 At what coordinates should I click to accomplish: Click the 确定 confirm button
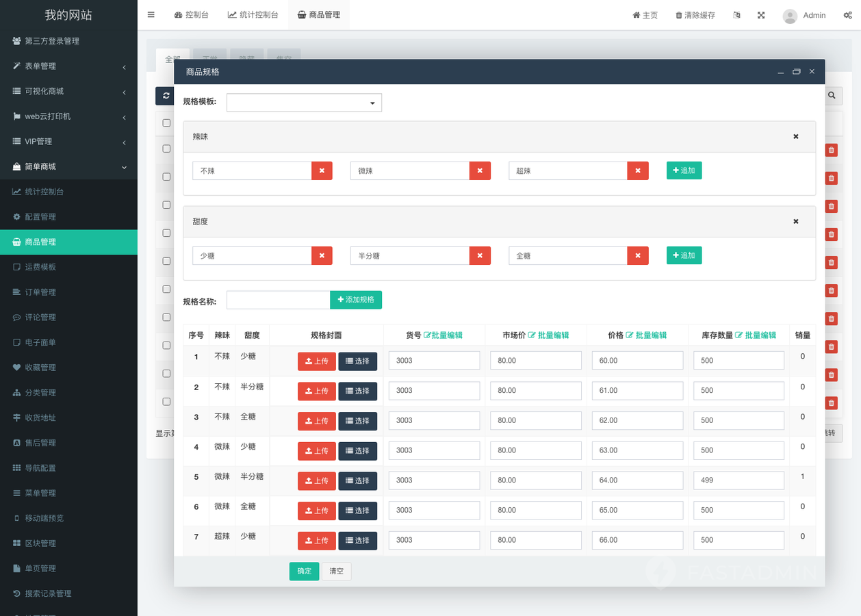tap(304, 572)
